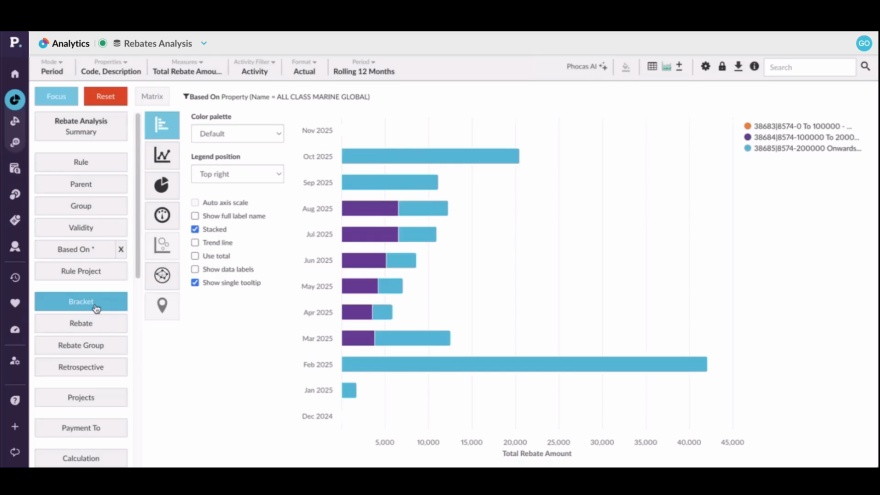
Task: Select the Rebate Group dimension
Action: (81, 345)
